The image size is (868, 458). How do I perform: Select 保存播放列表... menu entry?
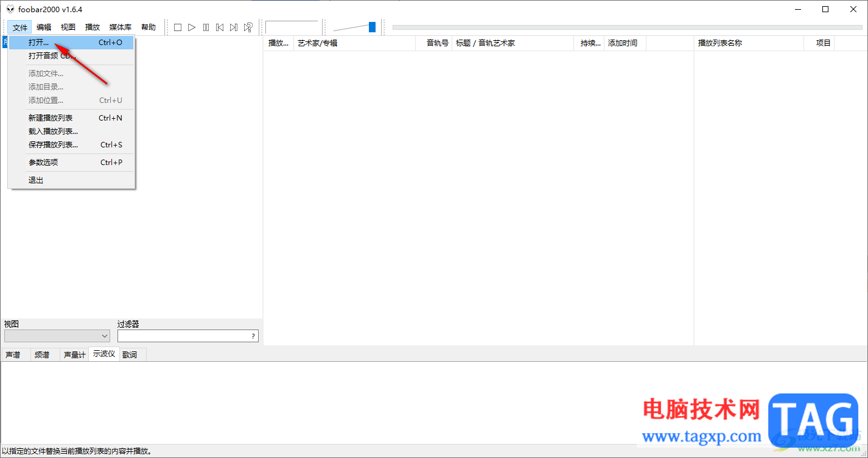click(x=71, y=145)
